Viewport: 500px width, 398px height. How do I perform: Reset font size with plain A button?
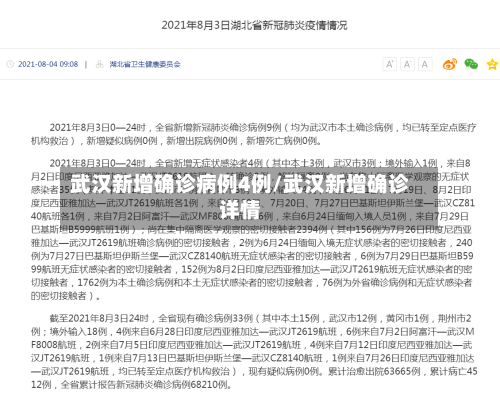click(x=425, y=64)
